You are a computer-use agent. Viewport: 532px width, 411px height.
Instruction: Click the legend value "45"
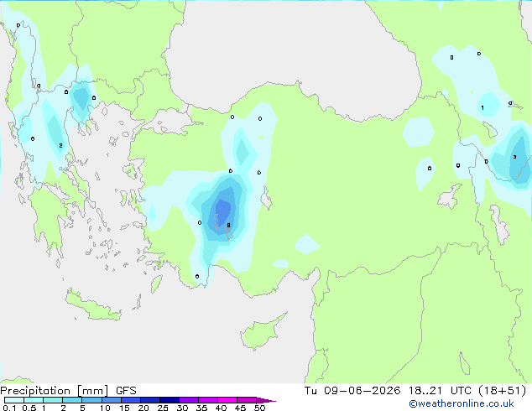click(240, 408)
